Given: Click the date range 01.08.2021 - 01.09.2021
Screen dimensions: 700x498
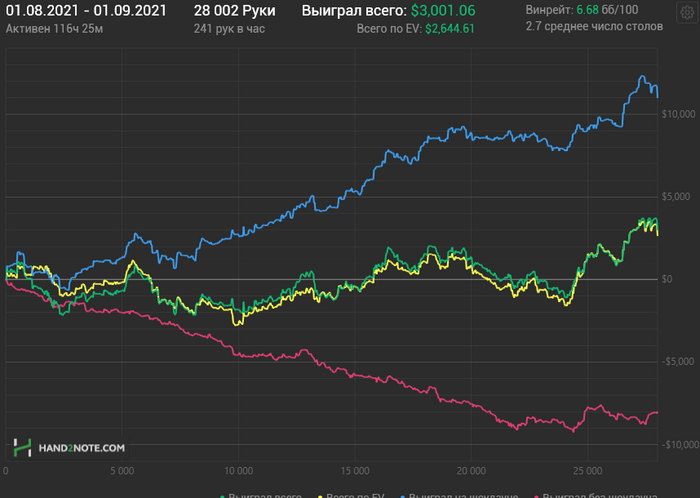Looking at the screenshot, I should coord(86,10).
